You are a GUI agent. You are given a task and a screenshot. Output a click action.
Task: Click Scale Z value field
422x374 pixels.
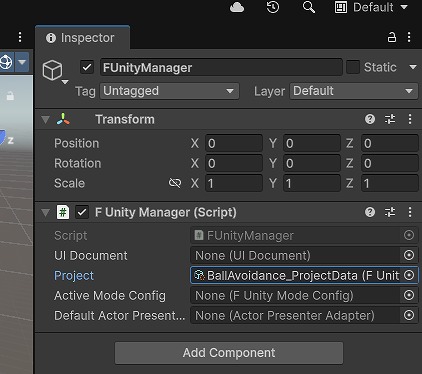[x=390, y=183]
